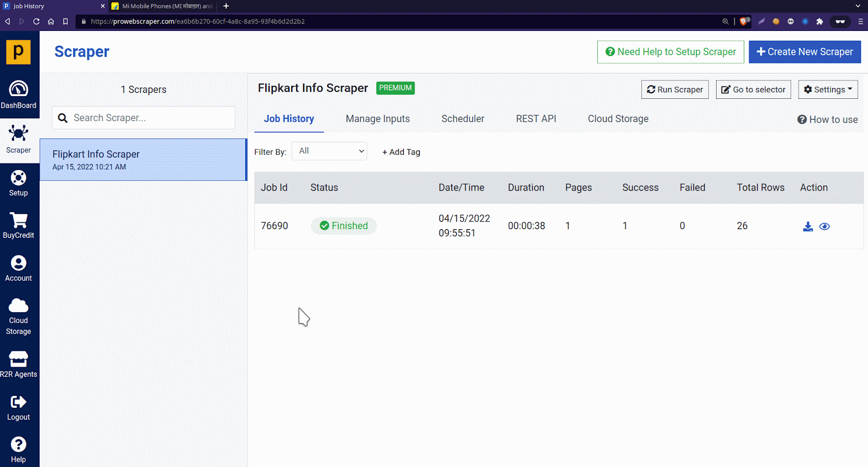
Task: Click the search magnifier in scraper search
Action: (x=63, y=118)
